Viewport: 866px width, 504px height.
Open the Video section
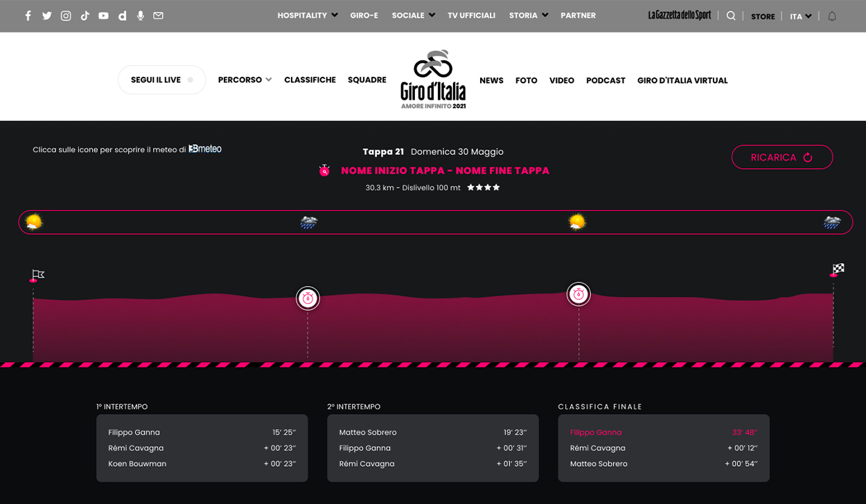562,80
